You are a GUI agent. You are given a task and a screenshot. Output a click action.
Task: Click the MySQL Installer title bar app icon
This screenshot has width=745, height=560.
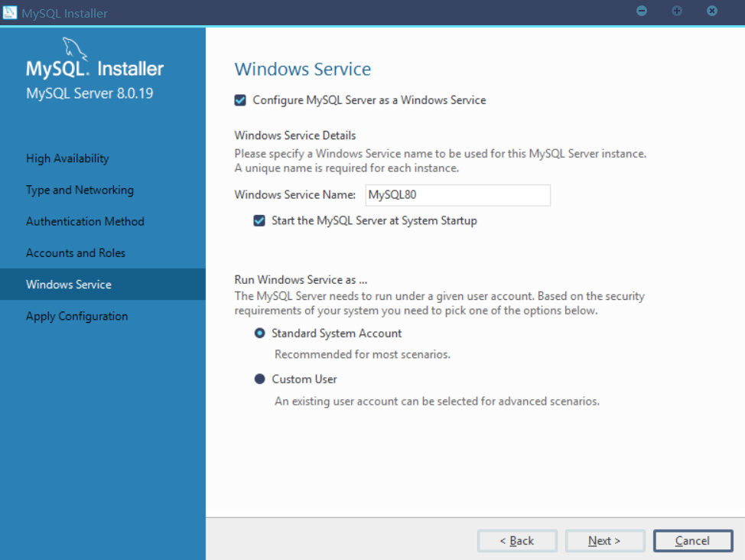point(10,12)
